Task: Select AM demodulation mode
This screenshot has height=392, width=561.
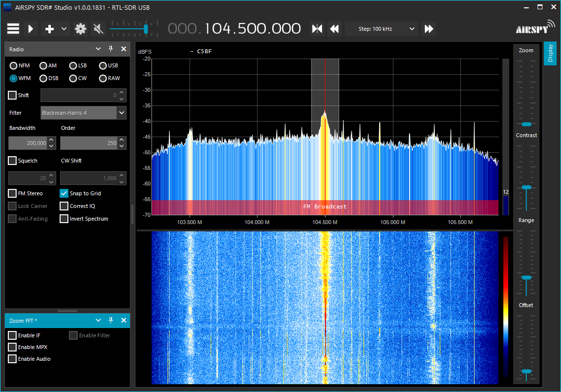Action: (48, 65)
